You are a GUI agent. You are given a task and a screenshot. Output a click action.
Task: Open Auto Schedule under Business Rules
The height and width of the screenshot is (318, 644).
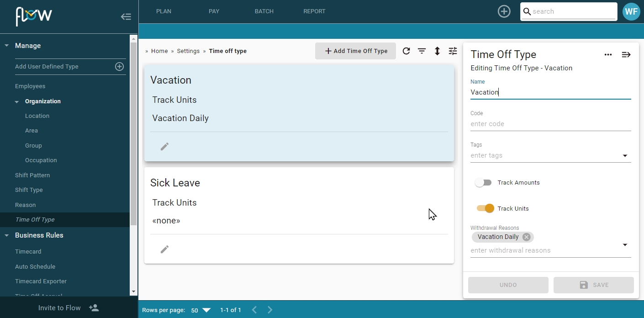pyautogui.click(x=35, y=267)
